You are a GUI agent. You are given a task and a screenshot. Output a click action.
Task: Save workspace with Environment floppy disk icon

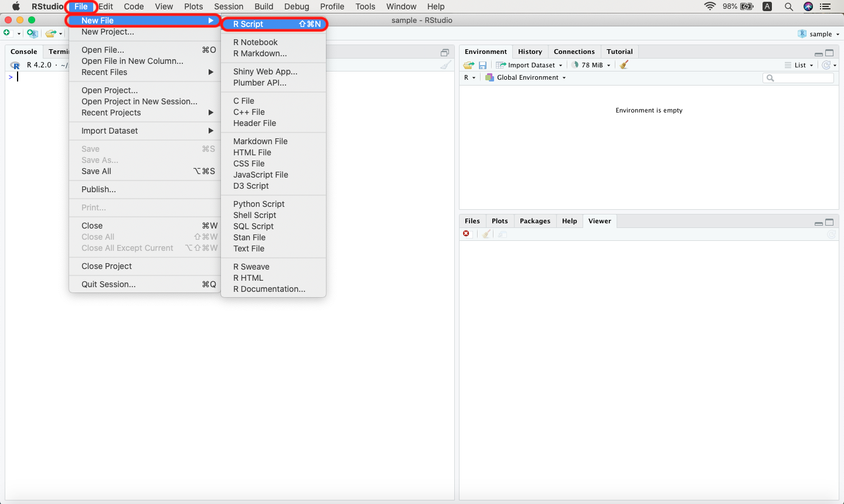483,65
